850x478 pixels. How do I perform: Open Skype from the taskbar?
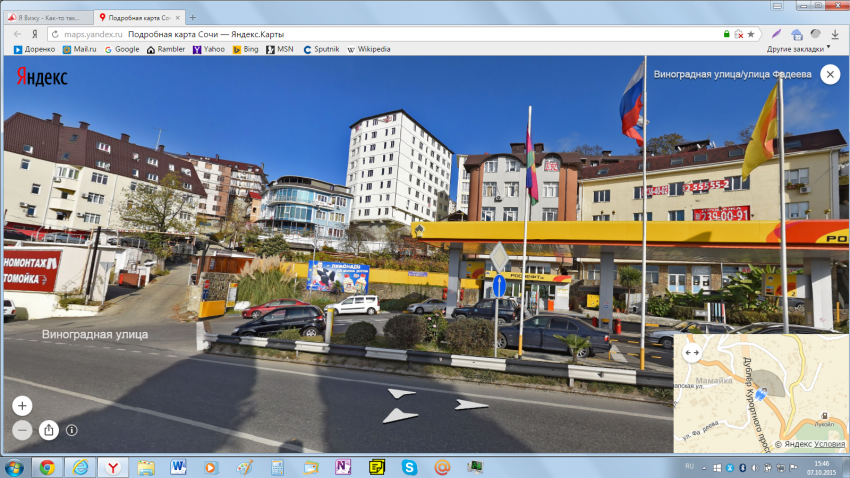(x=408, y=466)
